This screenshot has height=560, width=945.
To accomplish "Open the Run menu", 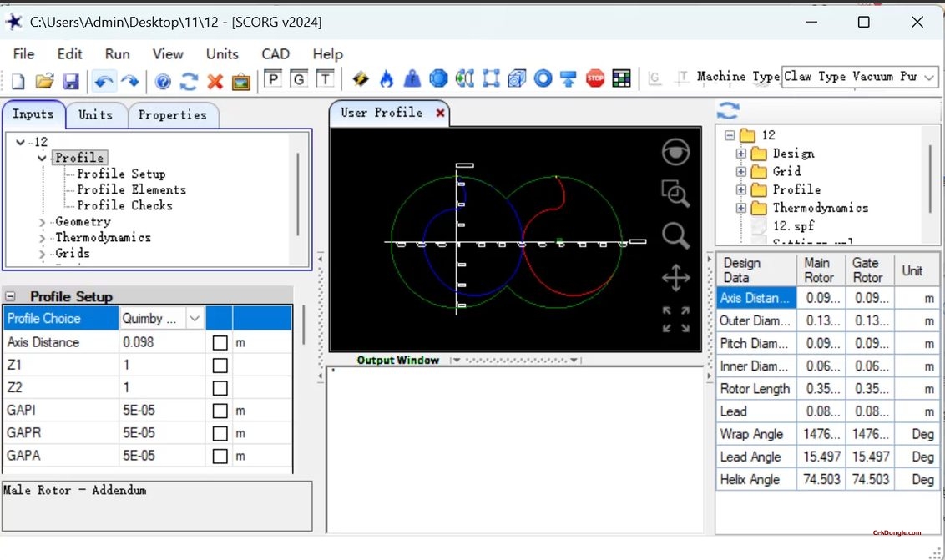I will (x=117, y=53).
